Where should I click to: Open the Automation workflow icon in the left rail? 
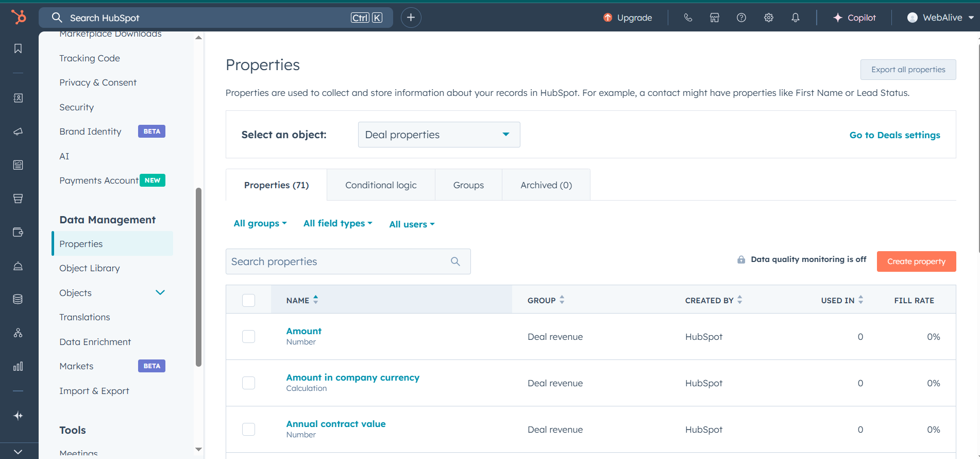pyautogui.click(x=18, y=333)
